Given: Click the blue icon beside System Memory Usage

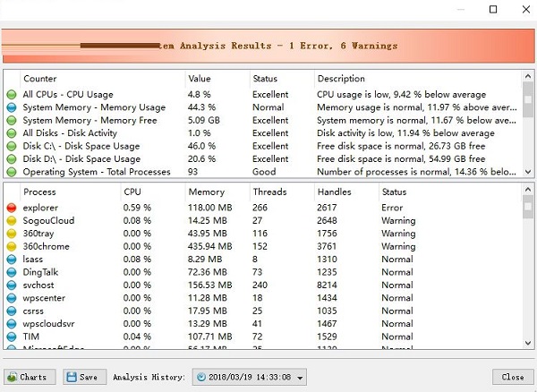Looking at the screenshot, I should (12, 107).
